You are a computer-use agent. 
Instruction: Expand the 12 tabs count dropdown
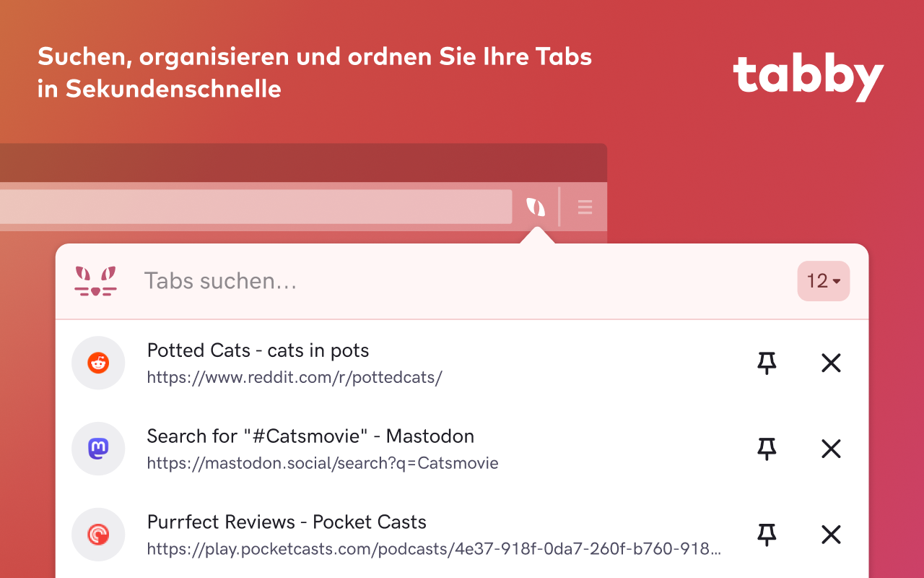(x=823, y=281)
